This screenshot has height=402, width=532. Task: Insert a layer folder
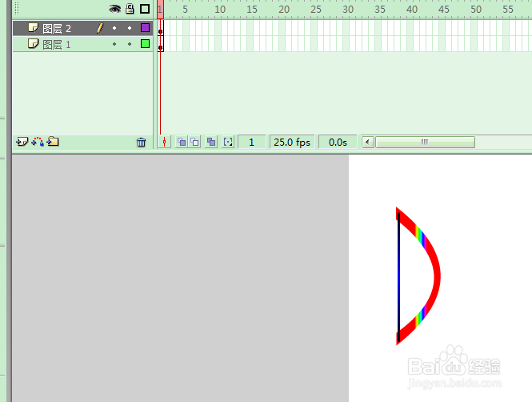53,141
